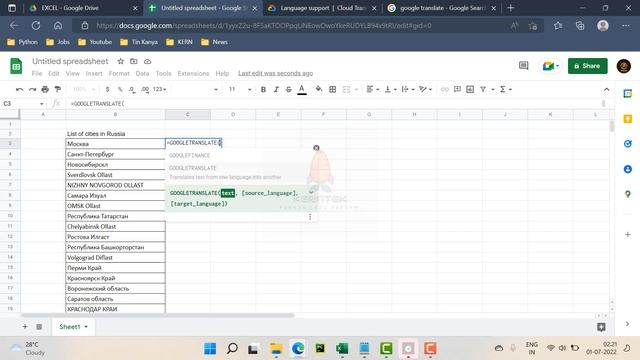Click the Get add-ons plus icon
The image size is (640, 360).
pyautogui.click(x=628, y=235)
